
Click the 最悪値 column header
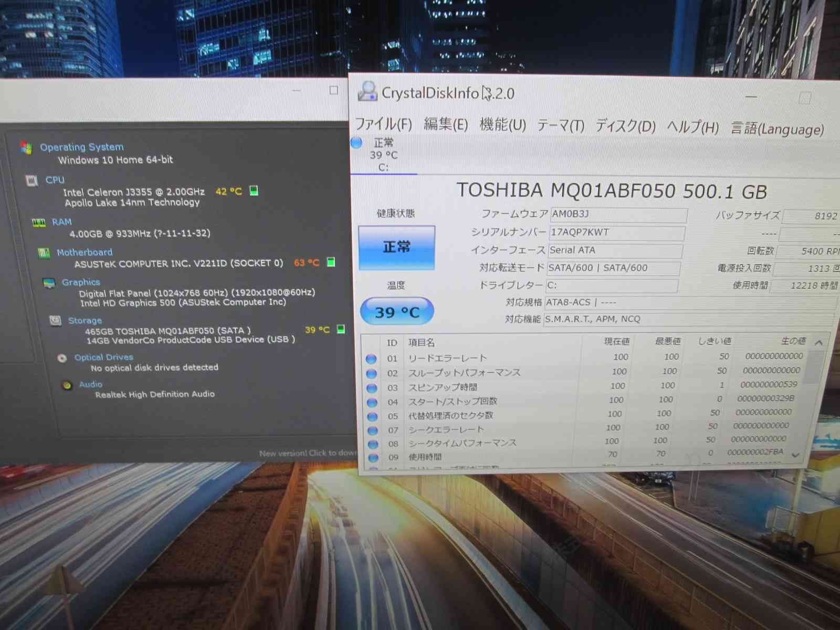668,341
